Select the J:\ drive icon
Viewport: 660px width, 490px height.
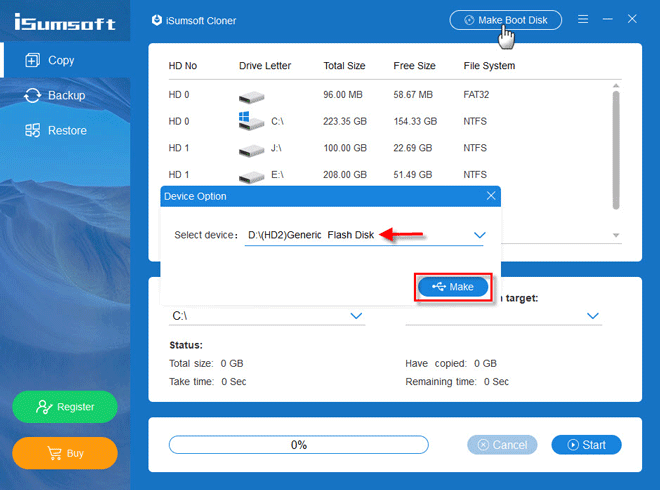click(x=251, y=150)
